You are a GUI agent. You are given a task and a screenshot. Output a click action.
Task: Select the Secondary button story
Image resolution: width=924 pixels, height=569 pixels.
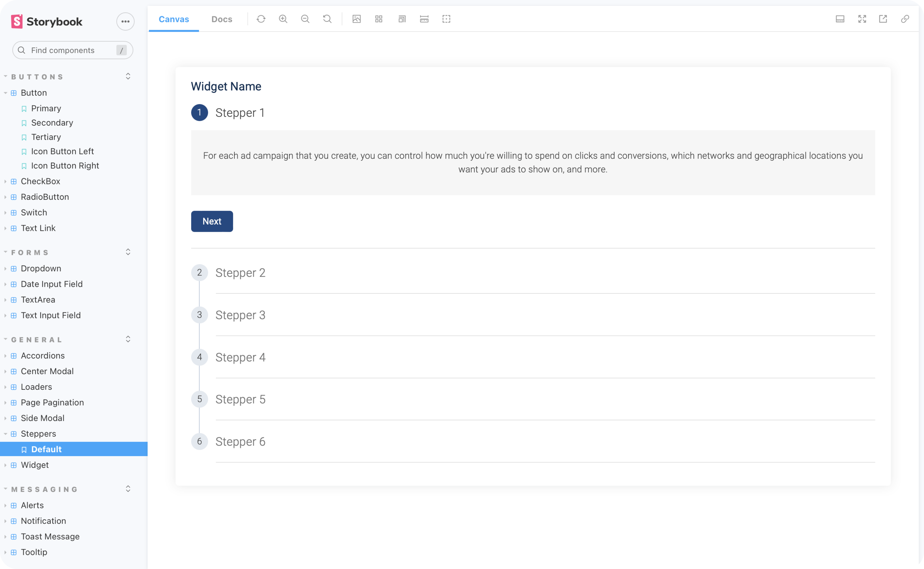click(52, 123)
